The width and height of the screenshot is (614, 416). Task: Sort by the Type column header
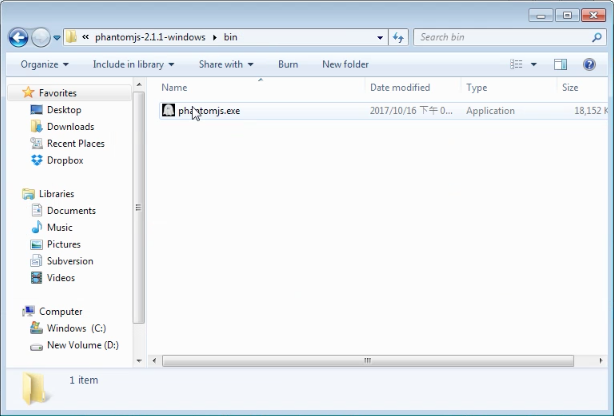[477, 87]
